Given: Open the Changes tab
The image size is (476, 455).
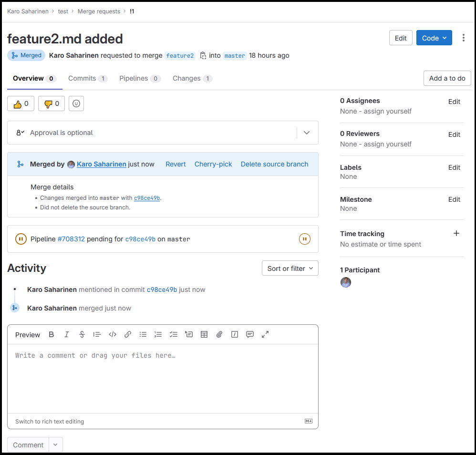Looking at the screenshot, I should (192, 79).
